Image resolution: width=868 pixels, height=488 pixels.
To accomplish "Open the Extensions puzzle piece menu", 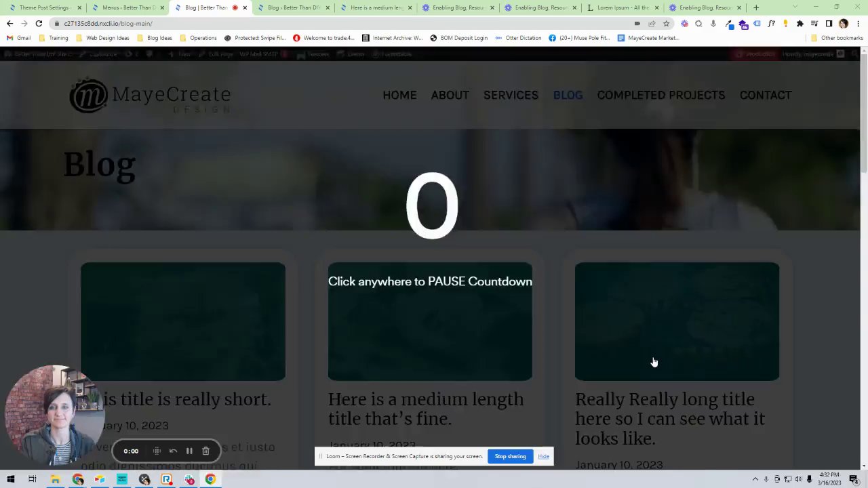I will (x=800, y=24).
